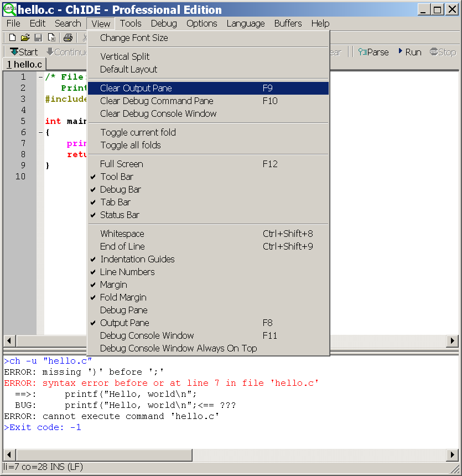
Task: Open Debug Console Window entry
Action: tap(208, 336)
